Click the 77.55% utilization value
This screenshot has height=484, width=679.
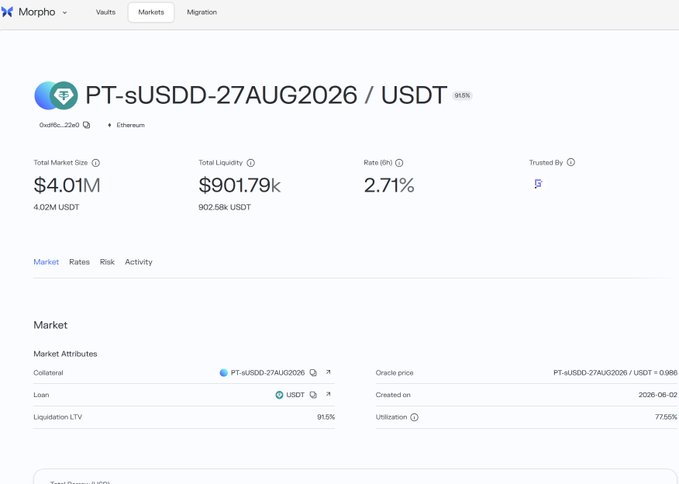(666, 417)
